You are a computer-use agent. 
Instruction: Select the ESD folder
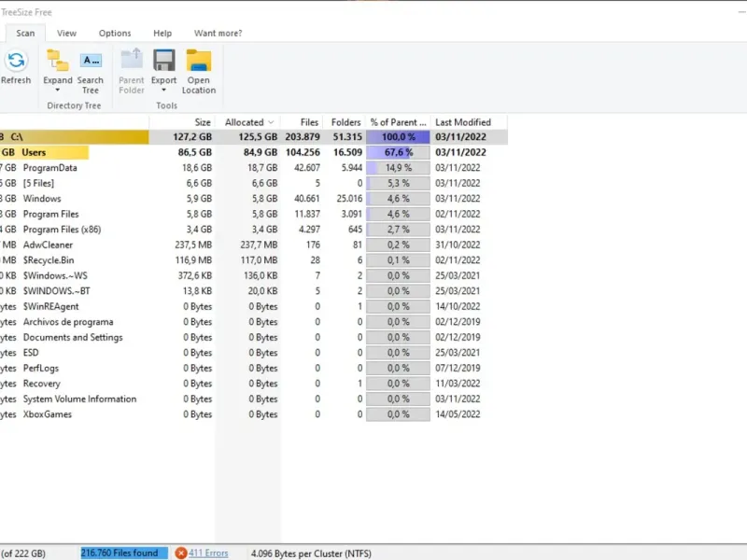[x=31, y=353]
